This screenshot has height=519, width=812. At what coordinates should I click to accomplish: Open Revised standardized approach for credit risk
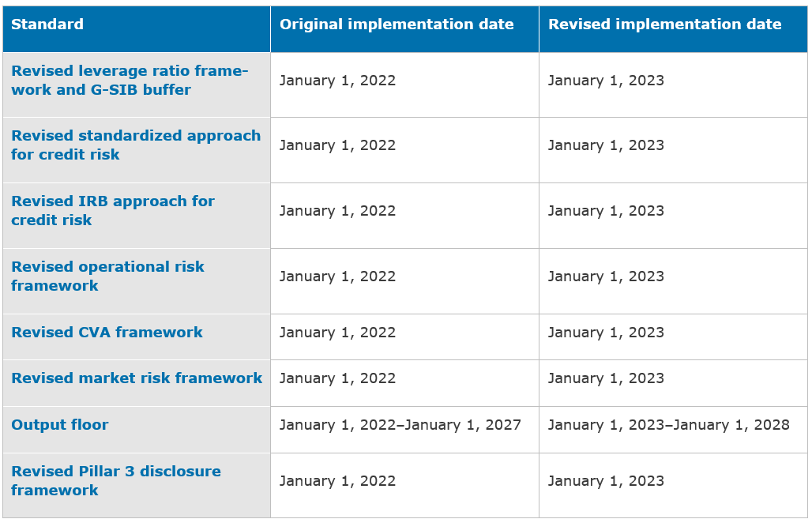coord(135,145)
